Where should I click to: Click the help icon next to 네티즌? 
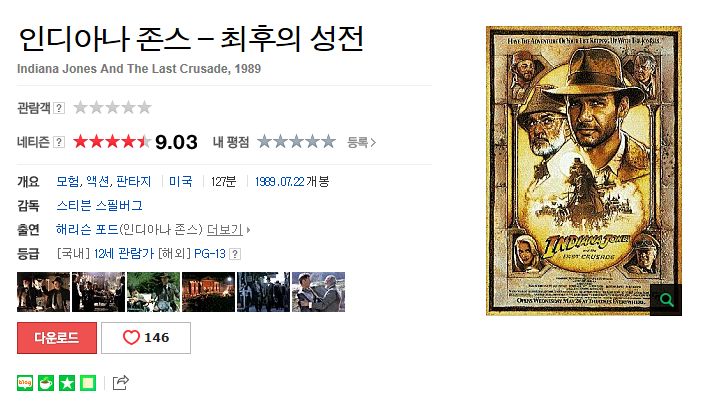pyautogui.click(x=59, y=142)
